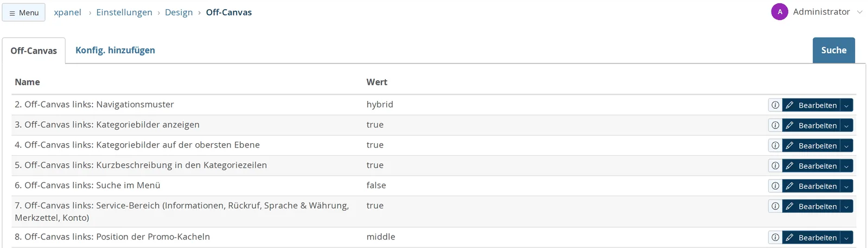
Task: Expand Bearbeiten dropdown for Promo-Kacheln row
Action: 846,238
